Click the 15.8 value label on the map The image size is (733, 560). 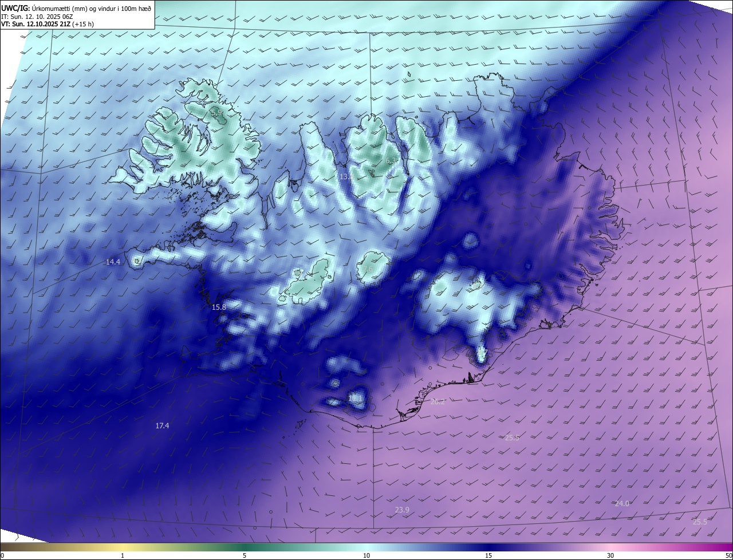tap(219, 307)
